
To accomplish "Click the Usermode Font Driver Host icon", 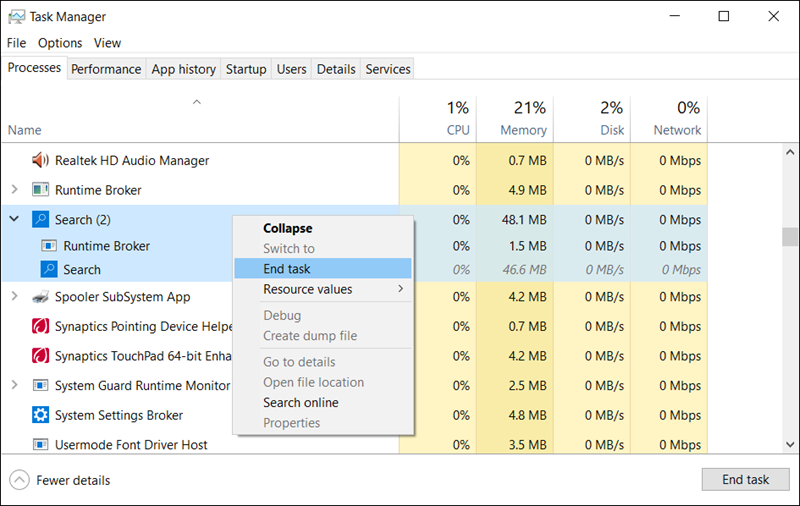I will (x=41, y=445).
